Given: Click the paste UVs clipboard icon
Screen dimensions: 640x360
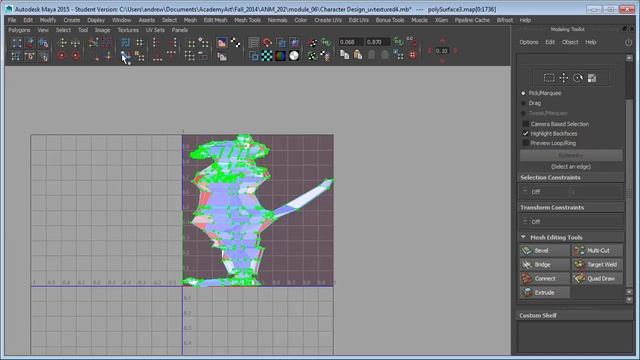Looking at the screenshot, I should pos(358,55).
